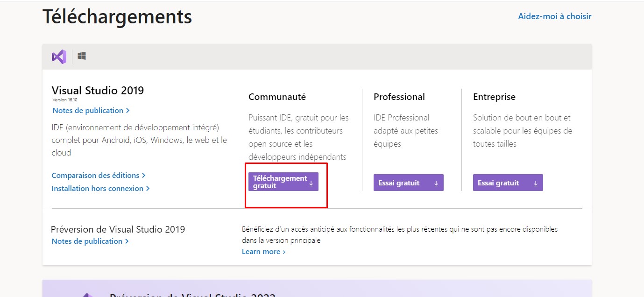Click the download arrow on Téléchargement gratuit
The width and height of the screenshot is (644, 297).
coord(311,184)
